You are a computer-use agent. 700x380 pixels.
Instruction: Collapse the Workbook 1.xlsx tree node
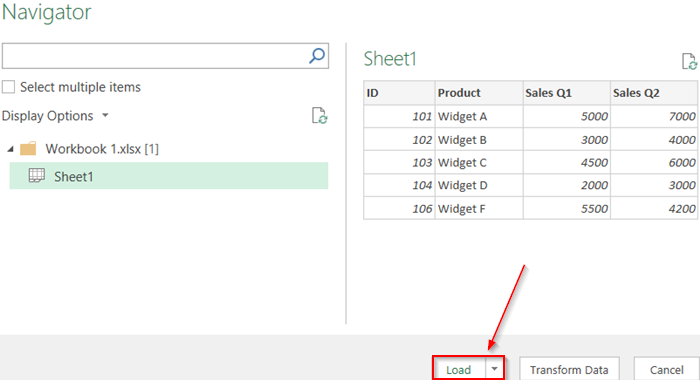[10, 149]
